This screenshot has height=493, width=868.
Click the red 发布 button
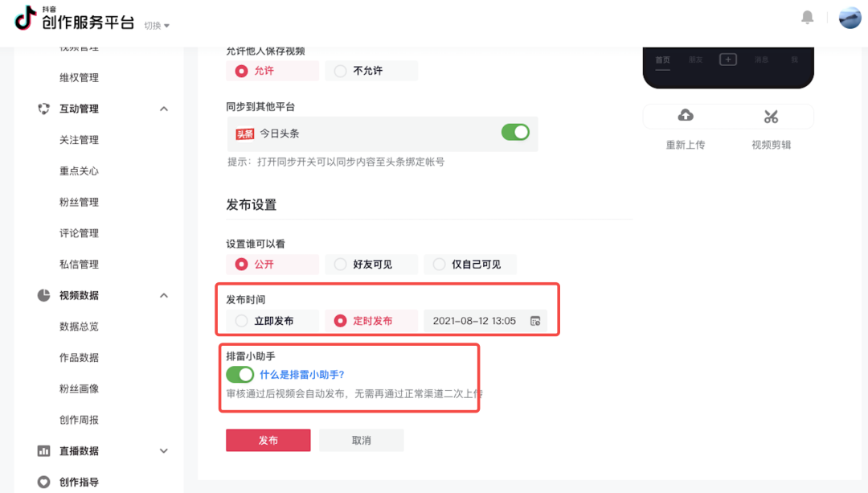click(268, 441)
